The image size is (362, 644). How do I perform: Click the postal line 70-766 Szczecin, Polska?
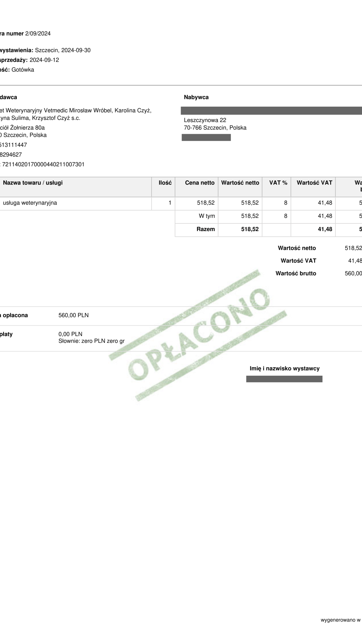tap(215, 128)
